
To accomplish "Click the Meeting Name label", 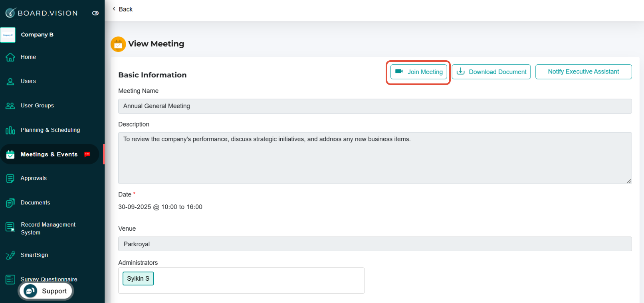I will 138,91.
